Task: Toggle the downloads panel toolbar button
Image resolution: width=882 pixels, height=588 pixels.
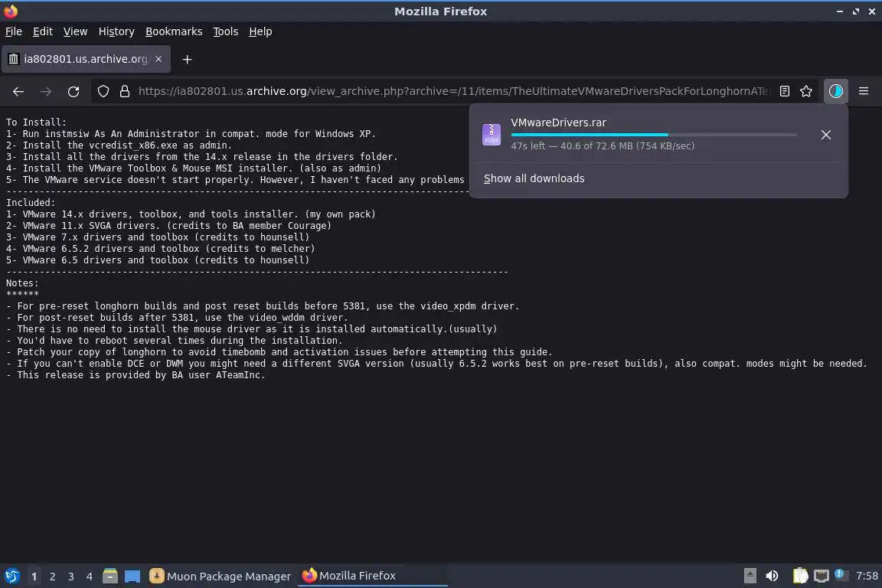Action: (836, 91)
